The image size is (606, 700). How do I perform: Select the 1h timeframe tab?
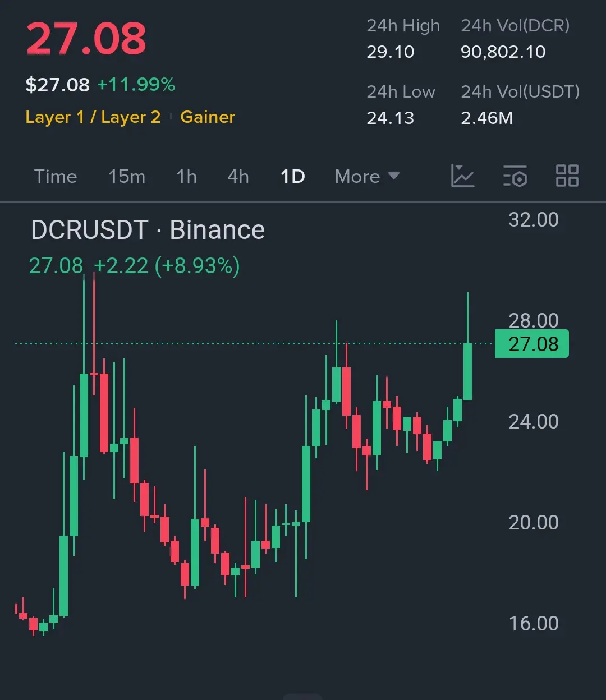point(187,177)
